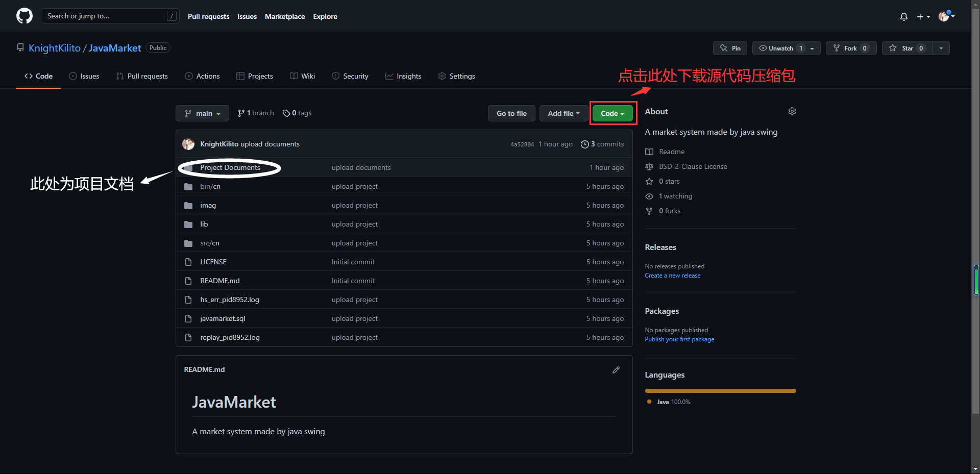Expand the Star lists dropdown arrow
Image resolution: width=980 pixels, height=474 pixels.
[941, 48]
